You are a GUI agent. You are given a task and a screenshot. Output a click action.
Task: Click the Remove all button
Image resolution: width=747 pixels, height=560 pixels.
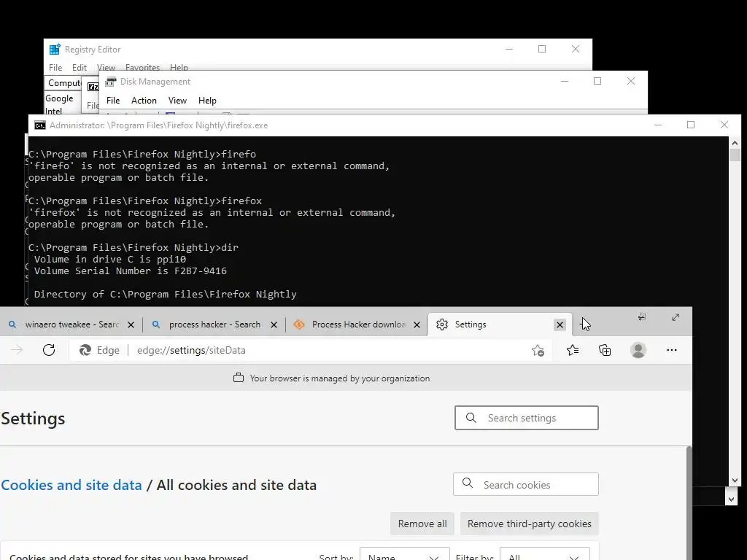click(422, 524)
